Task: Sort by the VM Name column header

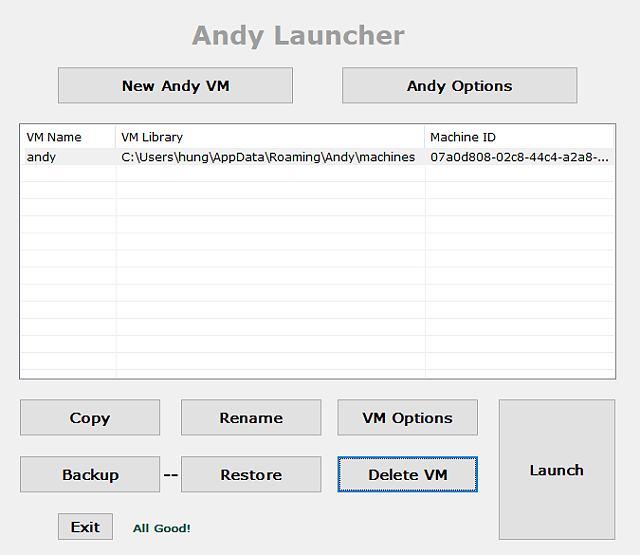Action: pos(68,137)
